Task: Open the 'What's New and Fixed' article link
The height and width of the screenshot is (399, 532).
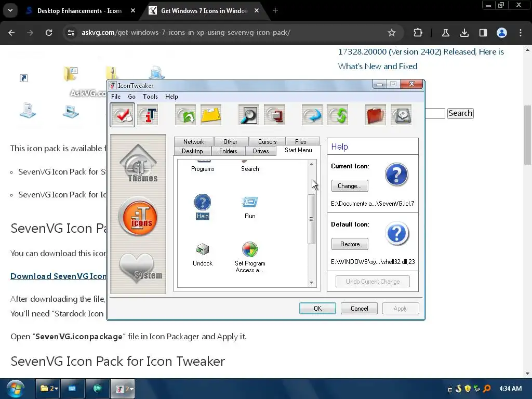Action: (421, 59)
